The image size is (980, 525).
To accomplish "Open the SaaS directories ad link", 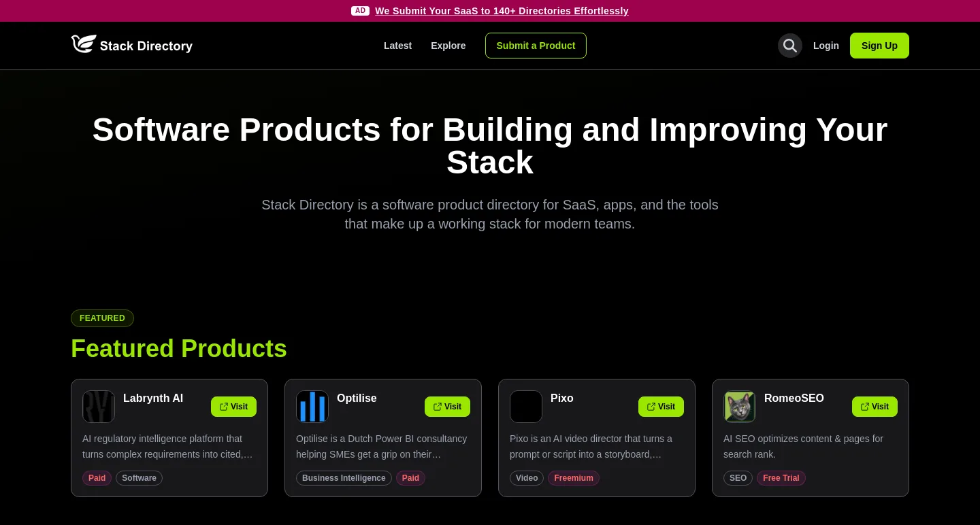I will point(502,11).
